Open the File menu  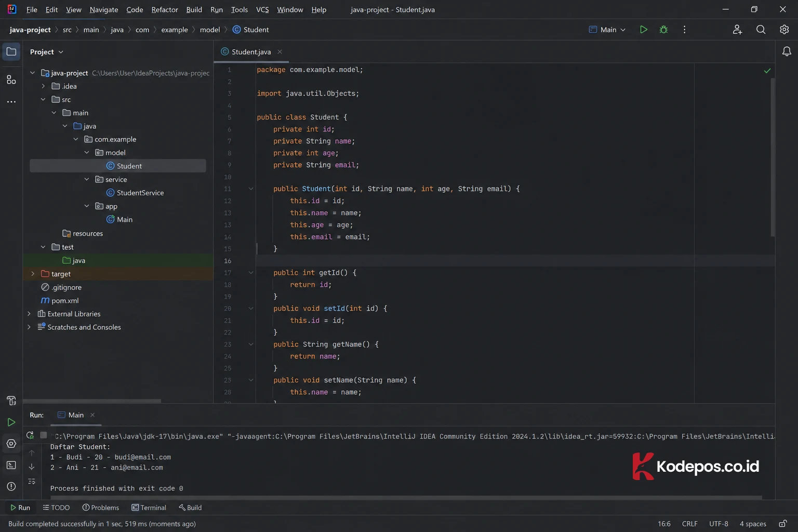32,9
